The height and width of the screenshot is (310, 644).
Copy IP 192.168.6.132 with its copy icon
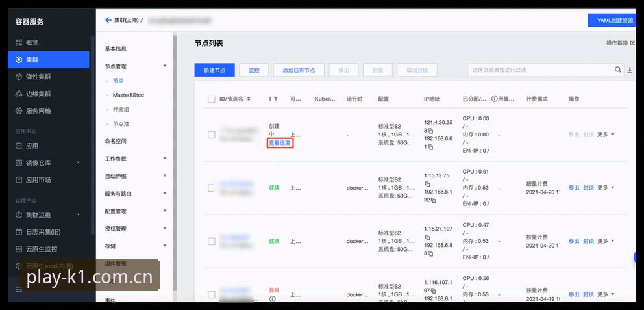434,200
